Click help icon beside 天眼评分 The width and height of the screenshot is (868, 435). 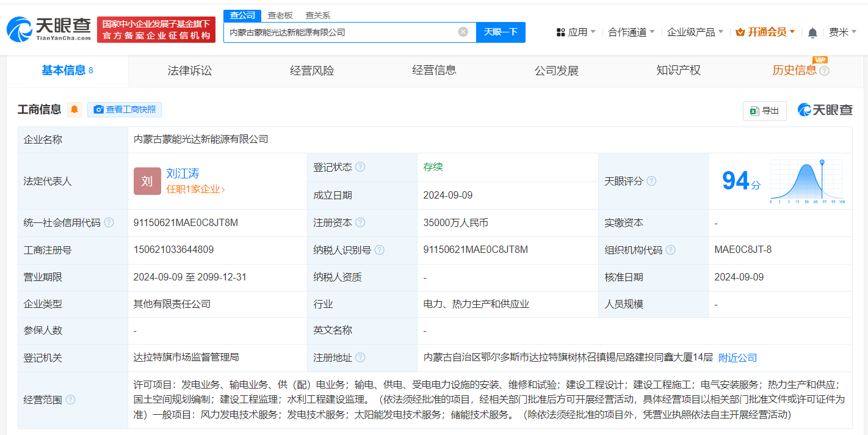click(x=651, y=181)
